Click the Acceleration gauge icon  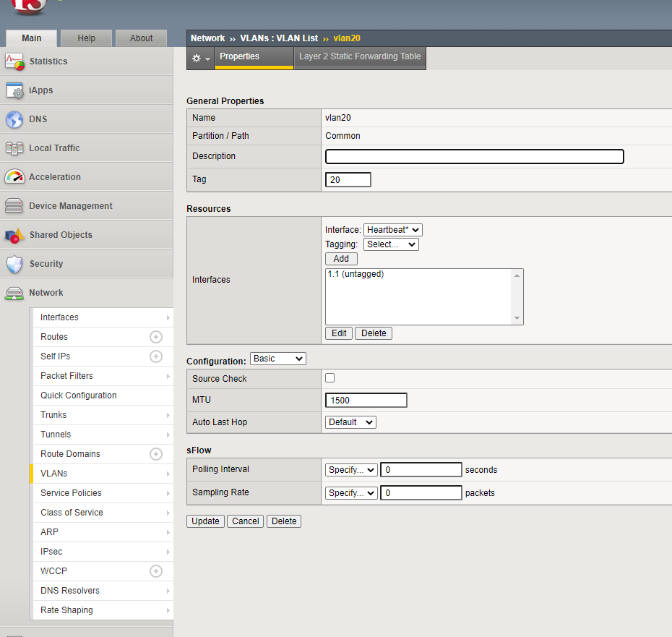[14, 177]
